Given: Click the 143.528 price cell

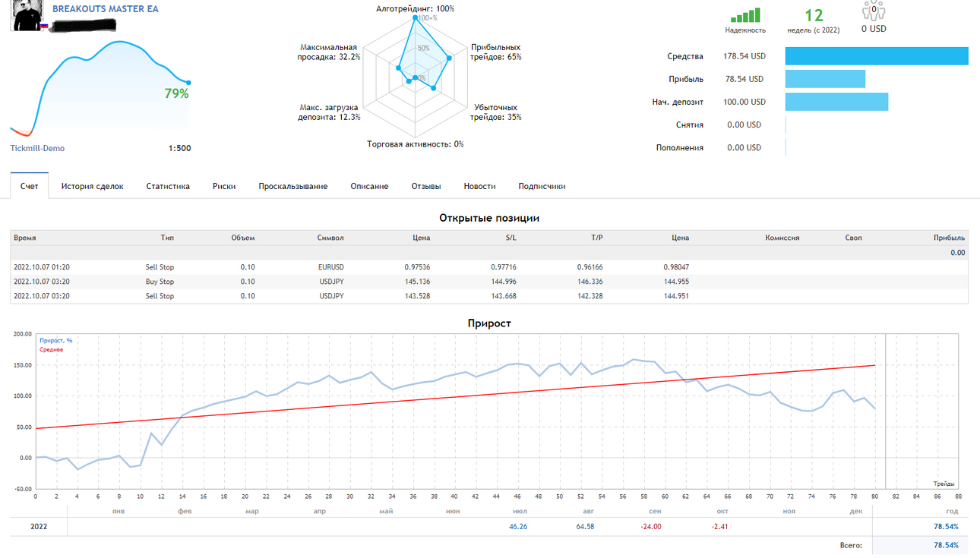Looking at the screenshot, I should pos(417,296).
